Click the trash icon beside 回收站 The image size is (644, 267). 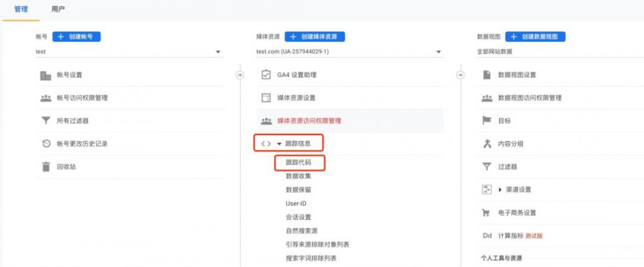(46, 167)
